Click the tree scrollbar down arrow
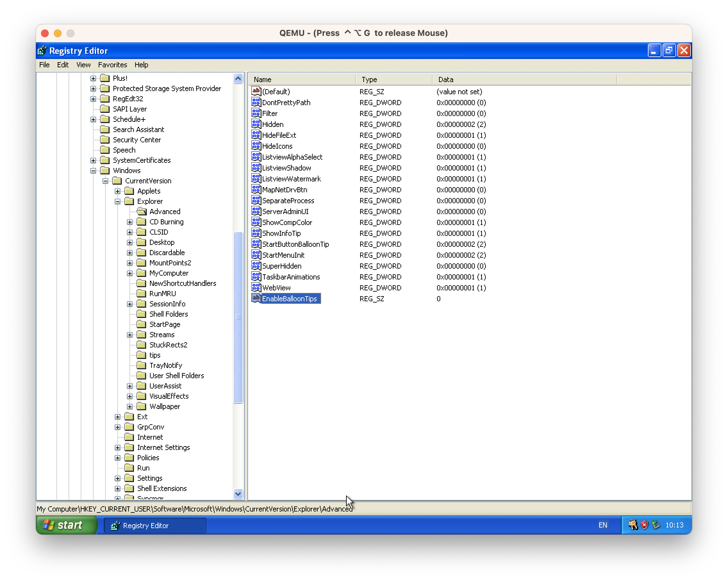 (x=238, y=494)
